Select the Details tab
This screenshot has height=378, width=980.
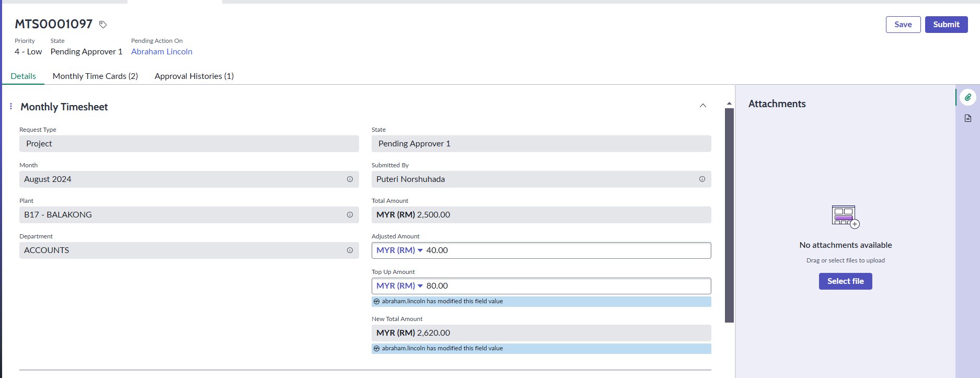pyautogui.click(x=24, y=76)
